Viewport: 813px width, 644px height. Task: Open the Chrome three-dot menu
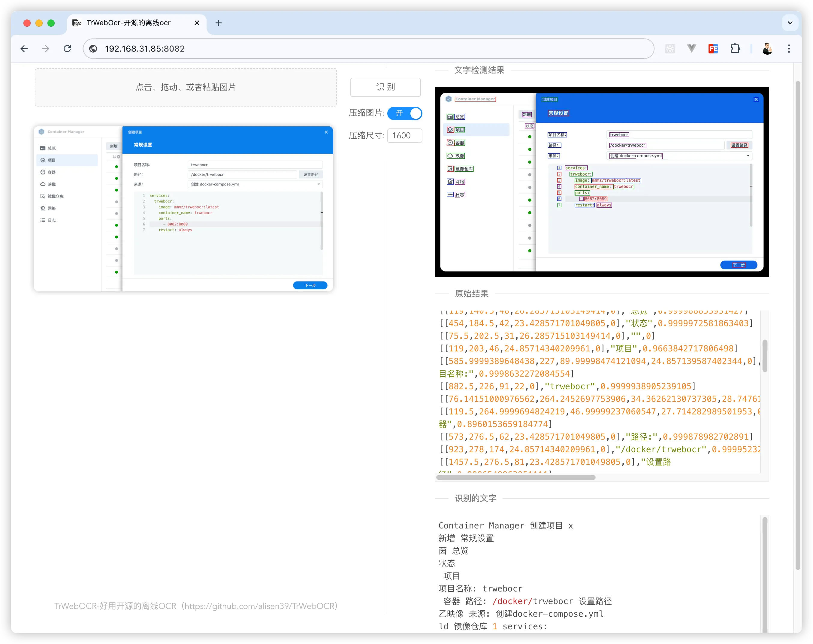click(x=789, y=49)
